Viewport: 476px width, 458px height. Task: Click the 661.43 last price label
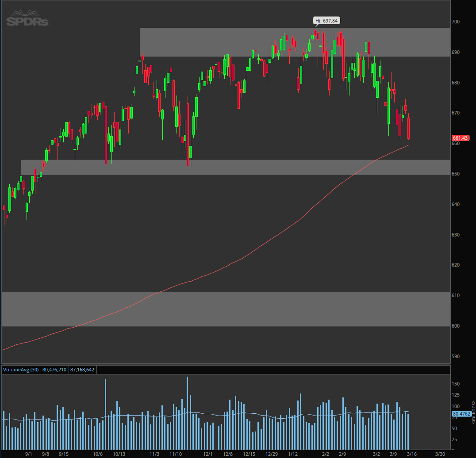[x=460, y=138]
